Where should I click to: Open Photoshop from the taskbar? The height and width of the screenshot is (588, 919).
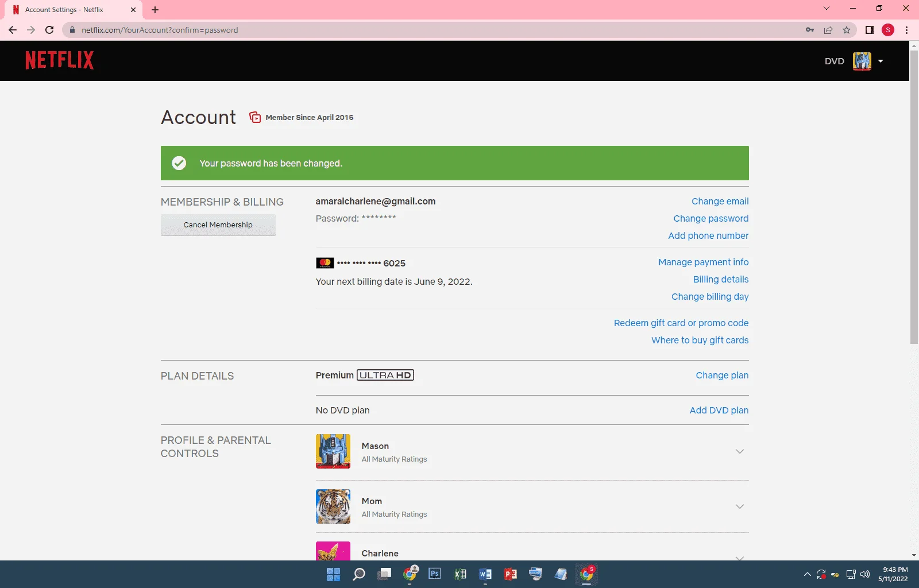tap(435, 574)
